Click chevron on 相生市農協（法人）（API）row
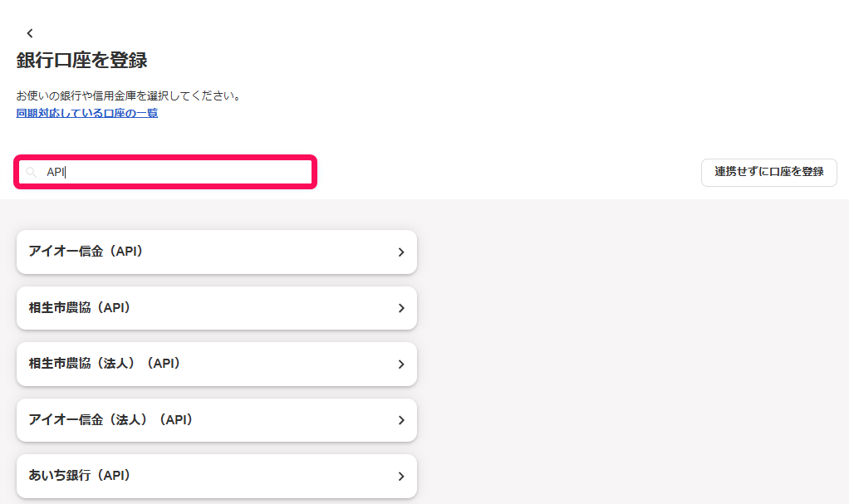849x504 pixels. 401,365
